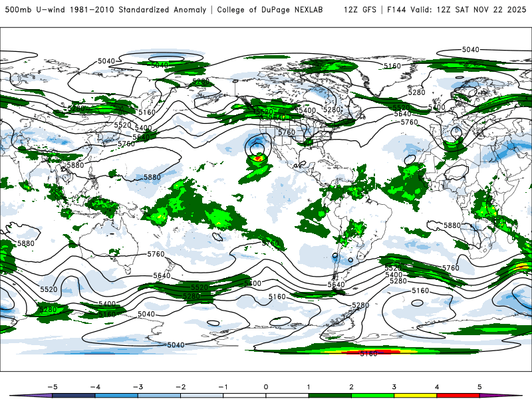
Task: Click the -1 colorbar tick label
Action: click(x=223, y=387)
